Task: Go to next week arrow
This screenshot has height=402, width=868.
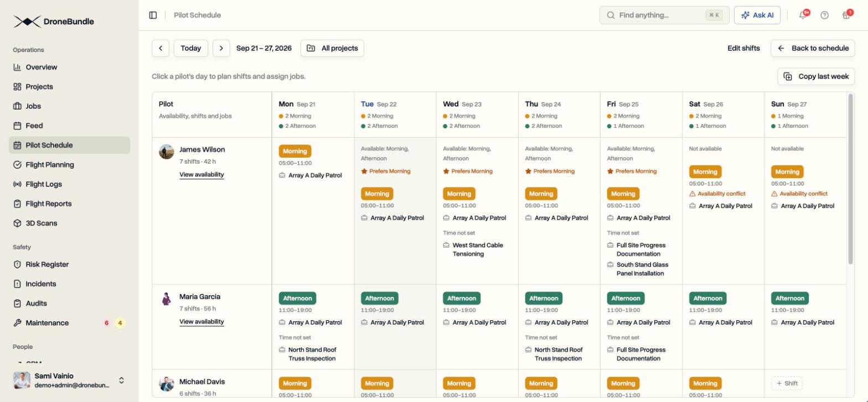Action: (221, 48)
